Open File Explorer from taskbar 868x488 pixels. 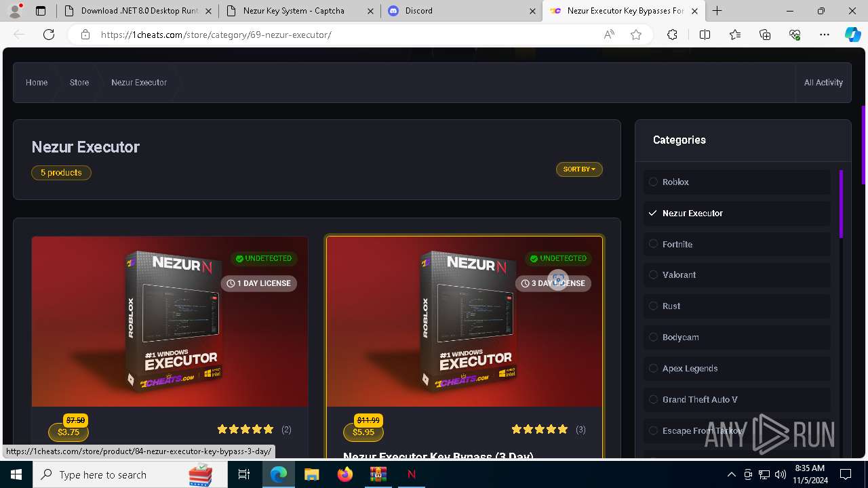(312, 474)
